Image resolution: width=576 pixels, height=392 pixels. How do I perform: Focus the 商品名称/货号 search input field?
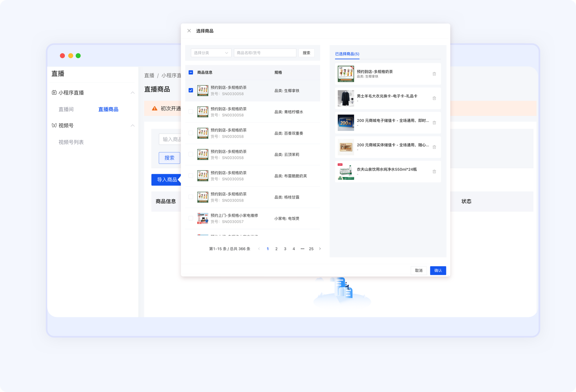click(265, 53)
